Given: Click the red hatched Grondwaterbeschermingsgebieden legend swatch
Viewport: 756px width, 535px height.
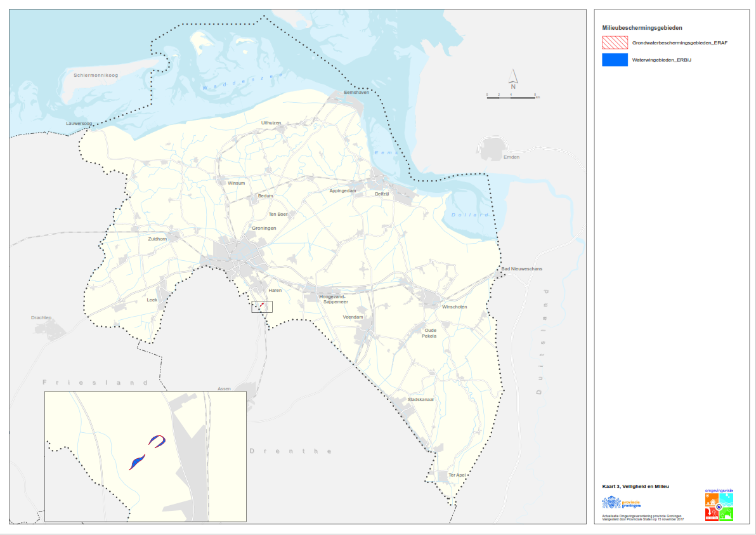Looking at the screenshot, I should coord(615,43).
